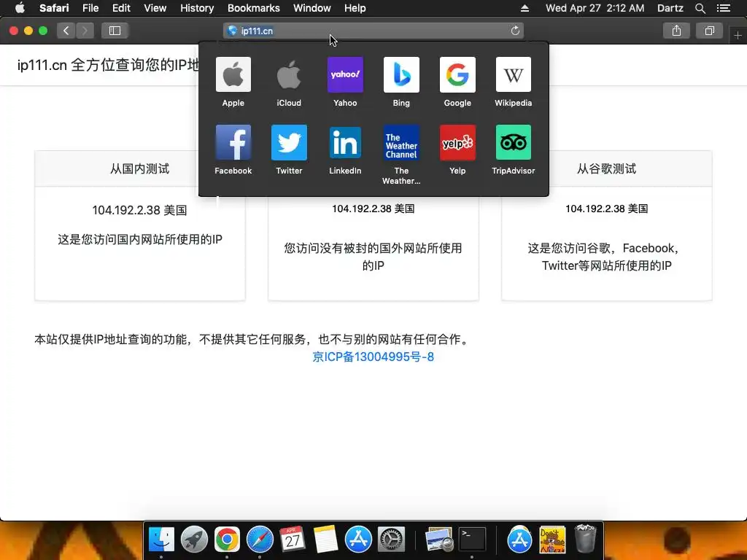Open the Trash in the Dock
747x560 pixels.
pos(585,539)
